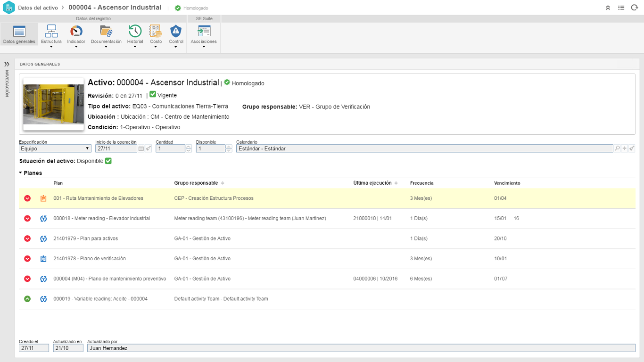Open the Asociaciones icon
The width and height of the screenshot is (644, 362).
click(x=204, y=31)
